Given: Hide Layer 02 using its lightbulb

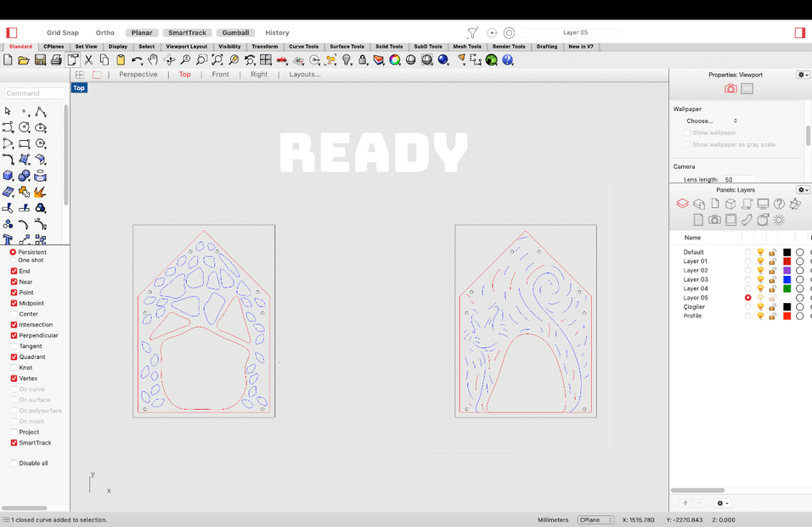Looking at the screenshot, I should point(761,270).
